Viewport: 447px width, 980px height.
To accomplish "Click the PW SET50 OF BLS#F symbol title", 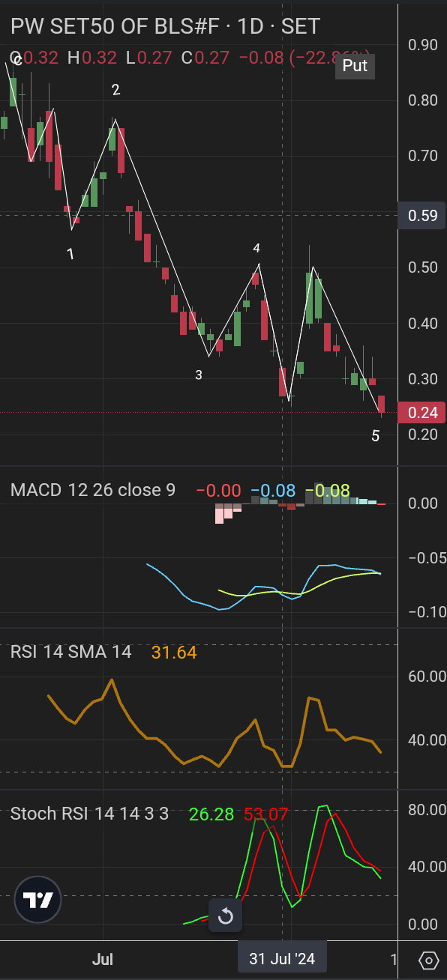I will point(115,26).
